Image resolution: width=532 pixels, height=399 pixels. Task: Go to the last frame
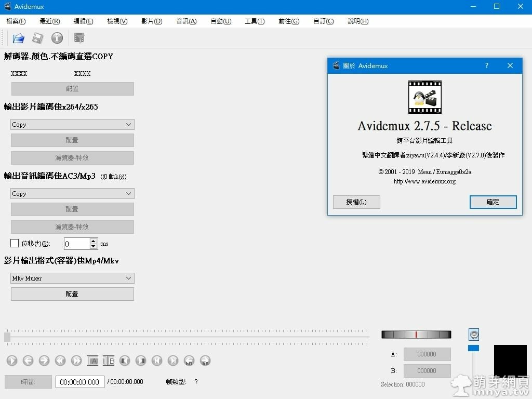pos(173,361)
